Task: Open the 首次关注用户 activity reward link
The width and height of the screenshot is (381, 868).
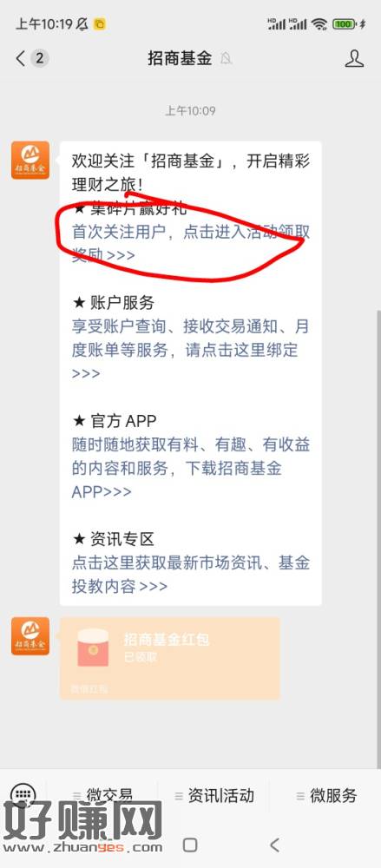Action: (191, 244)
